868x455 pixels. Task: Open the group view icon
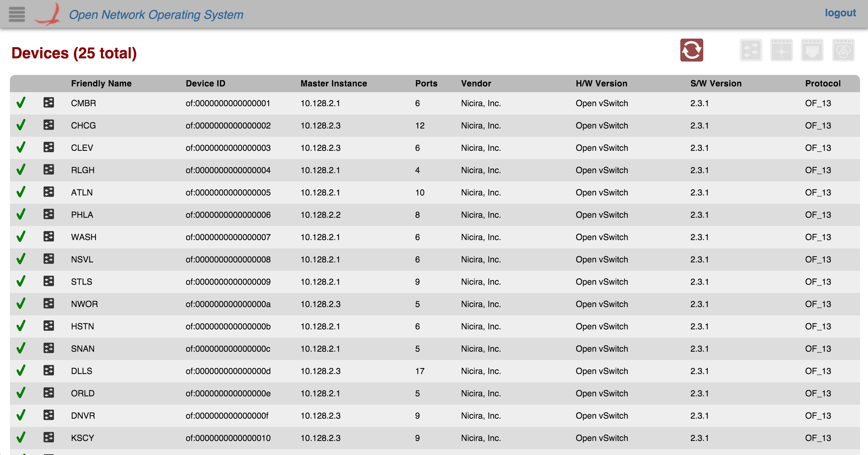[843, 50]
